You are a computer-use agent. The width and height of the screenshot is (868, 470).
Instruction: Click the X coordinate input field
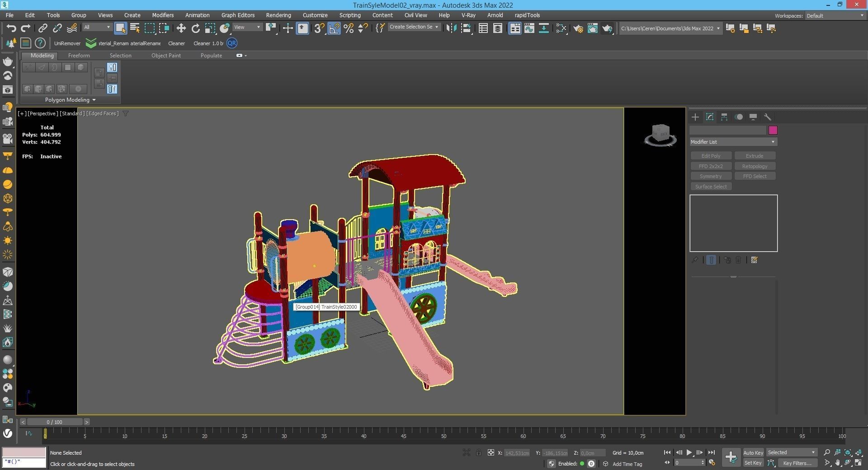516,453
